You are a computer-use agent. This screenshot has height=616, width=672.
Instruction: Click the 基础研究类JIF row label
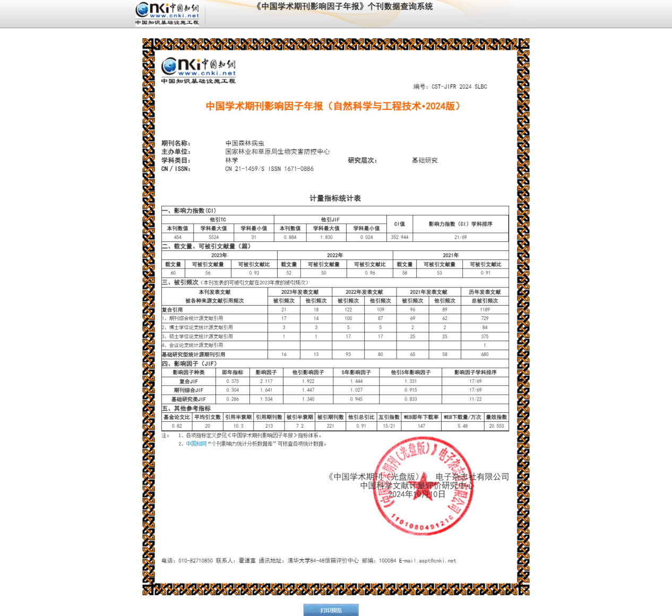pyautogui.click(x=188, y=399)
